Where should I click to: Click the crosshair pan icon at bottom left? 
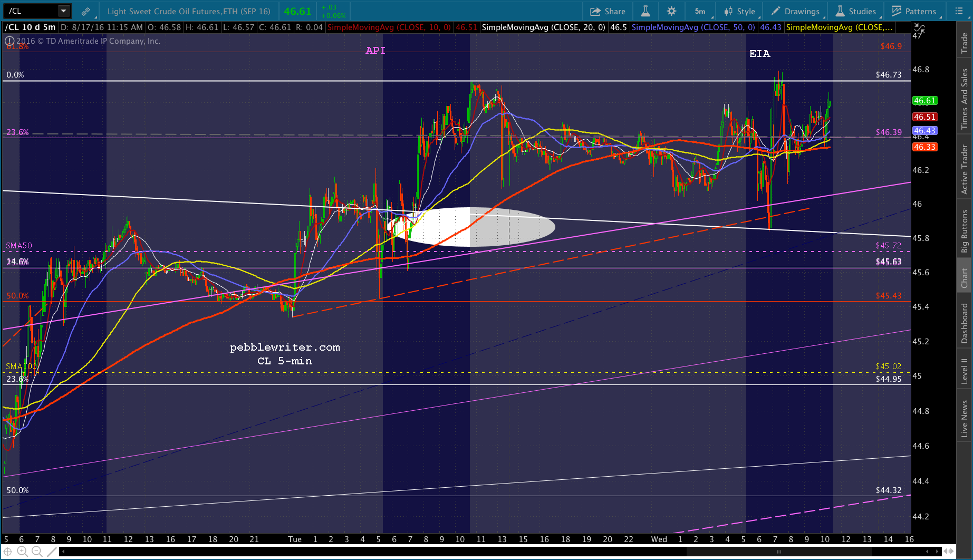(8, 552)
